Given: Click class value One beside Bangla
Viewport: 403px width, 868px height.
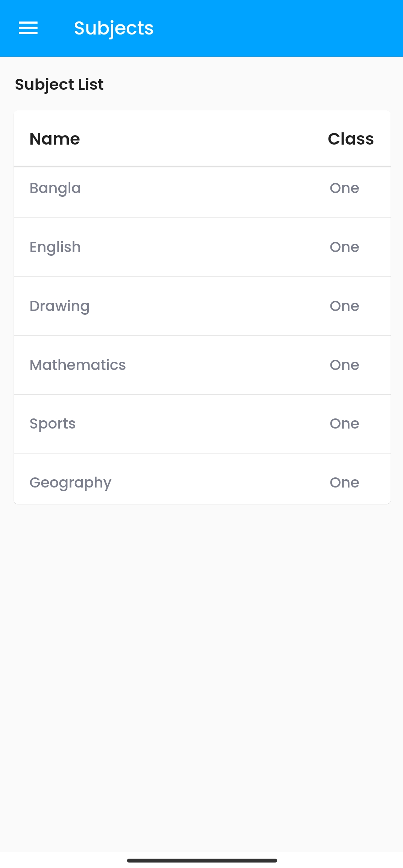Looking at the screenshot, I should (344, 188).
